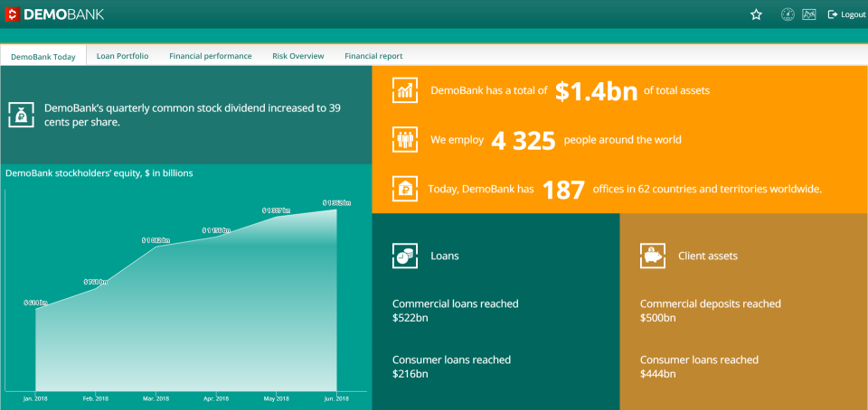Click the offices building icon
This screenshot has width=868, height=410.
point(405,189)
